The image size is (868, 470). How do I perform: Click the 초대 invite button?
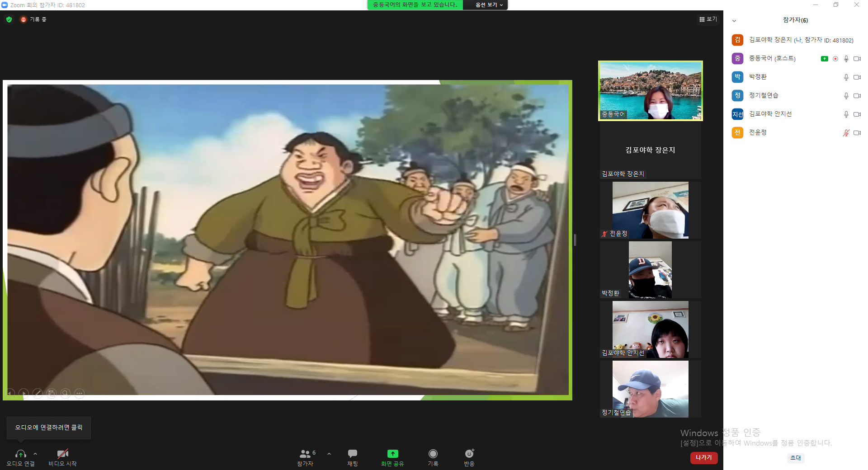coord(796,458)
